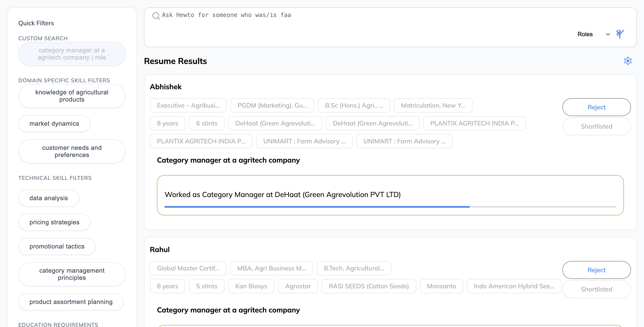Click Reject button for Rahul
Screen dimensions: 644x327
(x=596, y=270)
